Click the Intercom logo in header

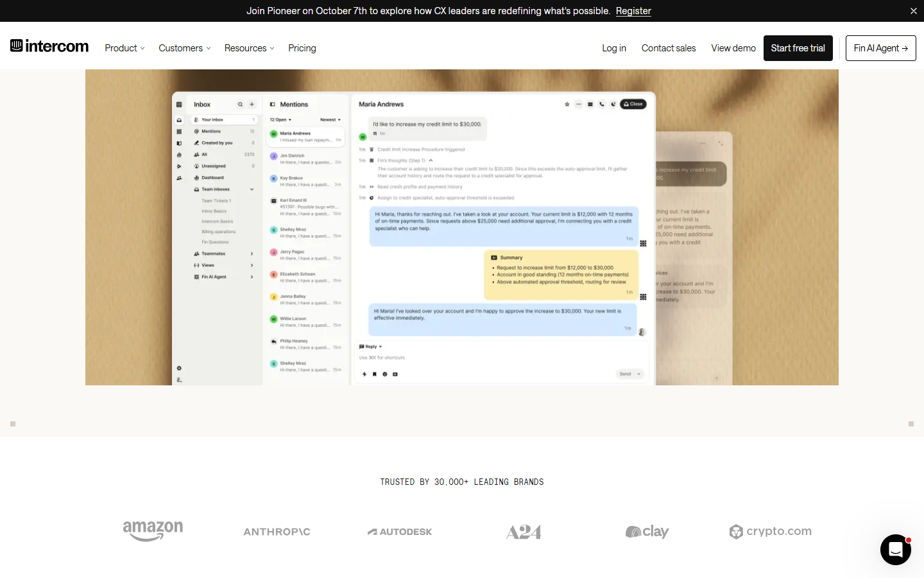point(49,46)
